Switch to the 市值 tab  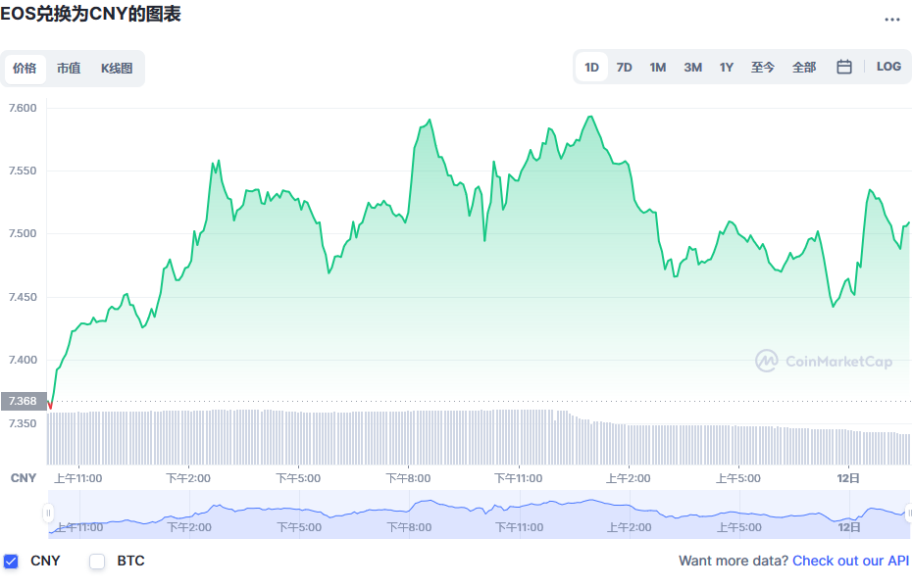point(69,69)
